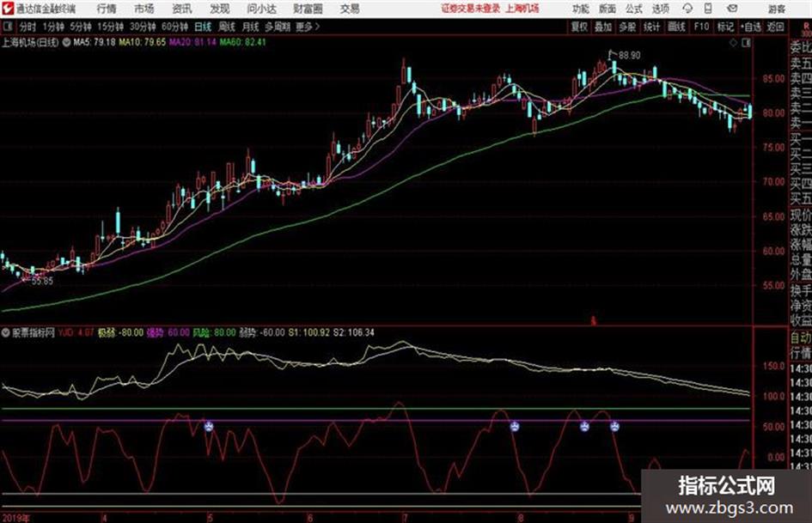812x523 pixels.
Task: Click the sad face signal near month 8
Action: coord(514,427)
